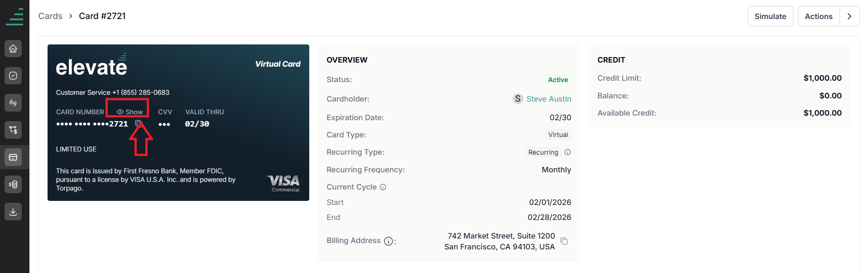Show the hidden card number
Screen dimensions: 868x273
130,112
